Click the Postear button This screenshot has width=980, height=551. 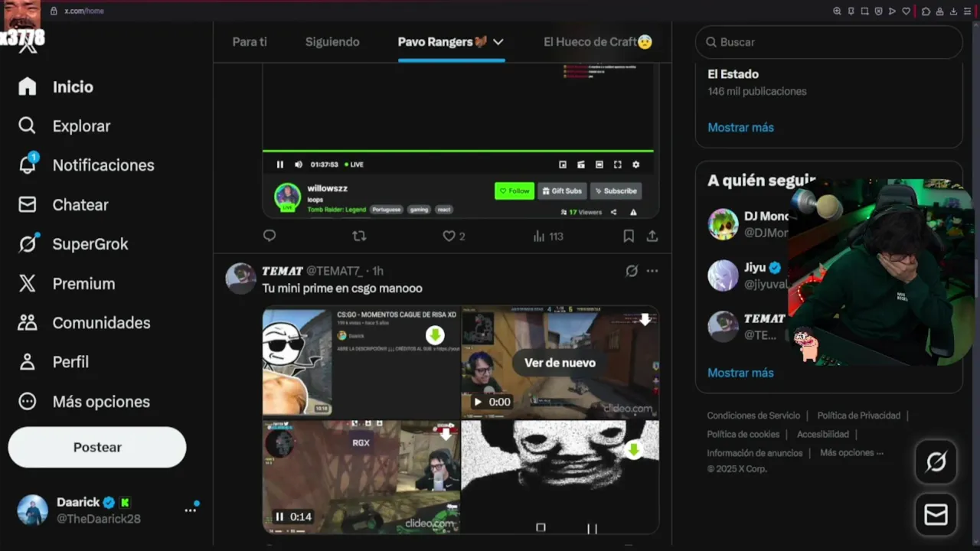(x=97, y=447)
